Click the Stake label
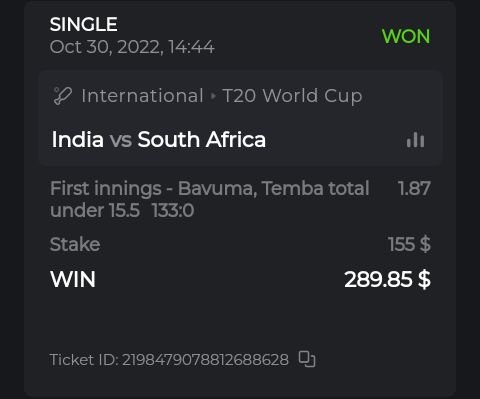The width and height of the screenshot is (480, 399). [75, 244]
